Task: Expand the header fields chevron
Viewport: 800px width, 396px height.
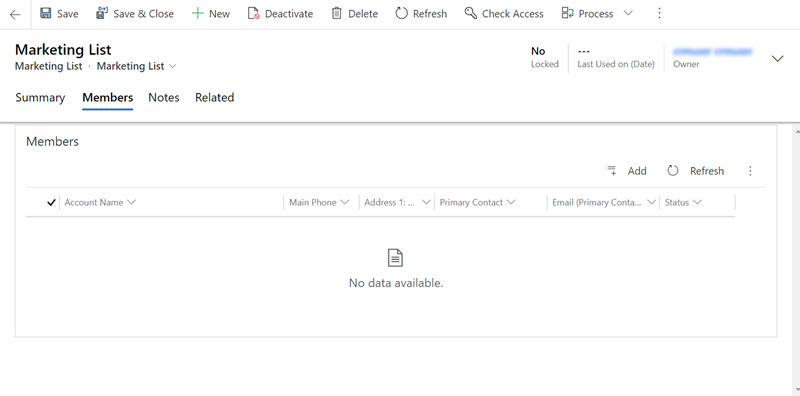Action: coord(777,59)
